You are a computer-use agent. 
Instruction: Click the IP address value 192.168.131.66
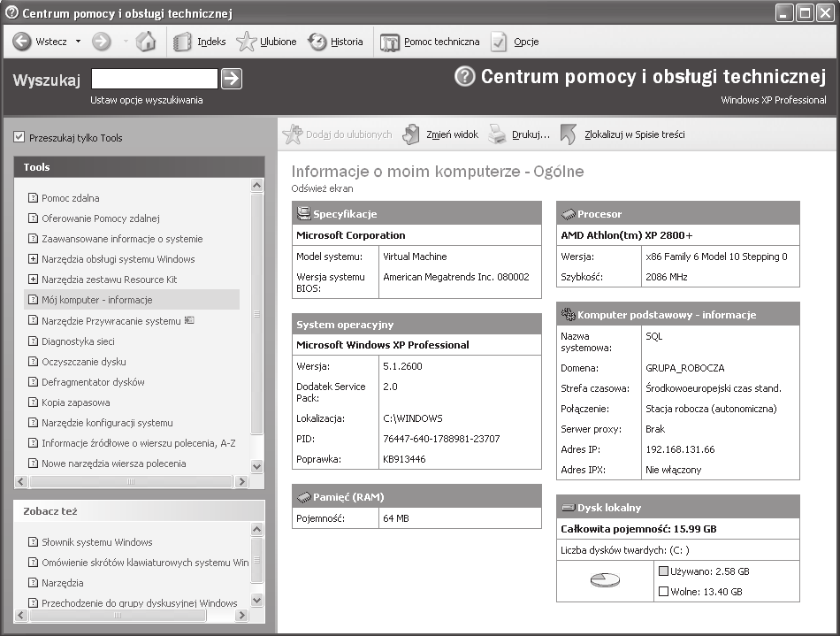[680, 449]
